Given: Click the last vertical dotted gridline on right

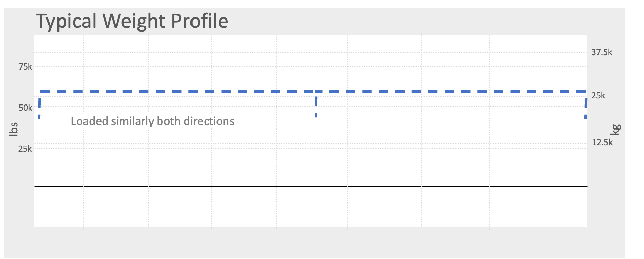Looking at the screenshot, I should [x=490, y=154].
